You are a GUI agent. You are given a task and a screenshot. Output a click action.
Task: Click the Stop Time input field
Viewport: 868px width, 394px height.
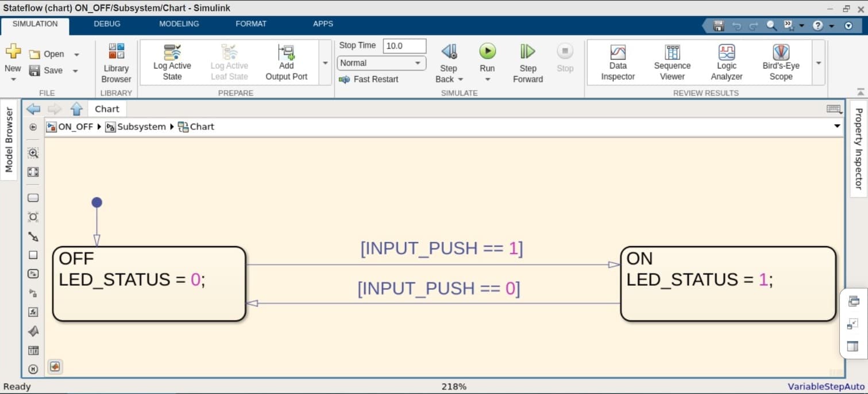[404, 46]
